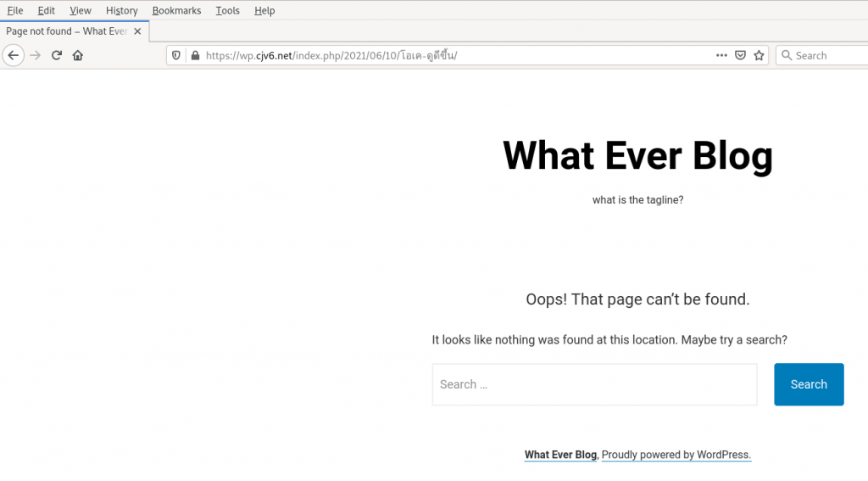
Task: Show tracking protection shield info
Action: 177,55
